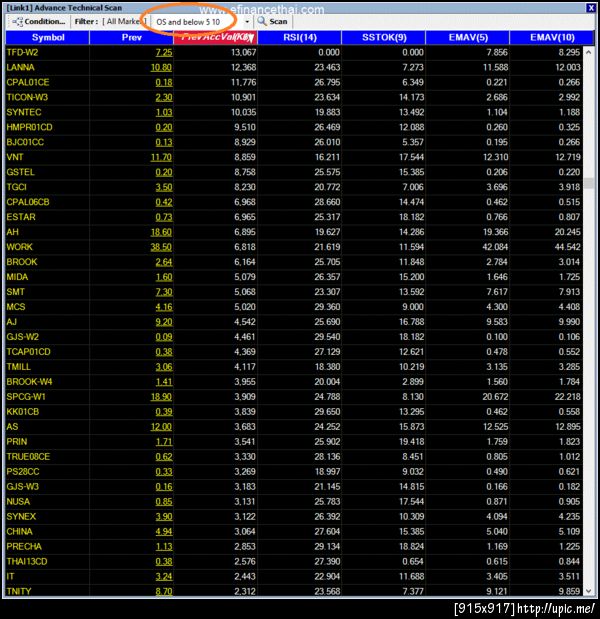Image resolution: width=600 pixels, height=619 pixels.
Task: Sort by the Prev column header
Action: coord(131,38)
